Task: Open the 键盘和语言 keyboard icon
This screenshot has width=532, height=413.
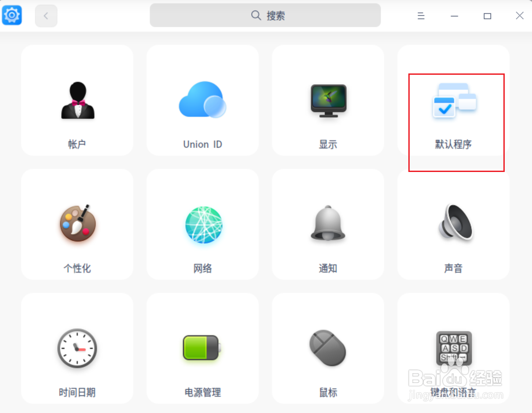Action: [454, 348]
